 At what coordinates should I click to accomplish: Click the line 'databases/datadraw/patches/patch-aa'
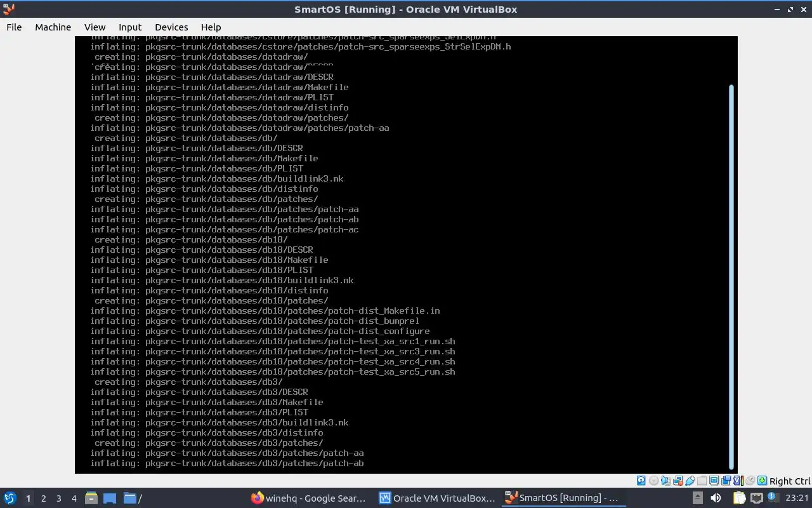point(240,128)
